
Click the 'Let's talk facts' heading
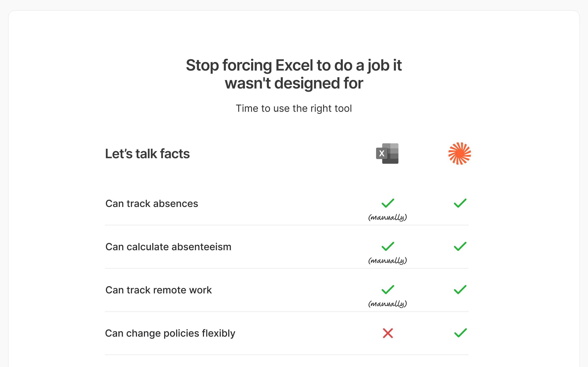pyautogui.click(x=147, y=154)
